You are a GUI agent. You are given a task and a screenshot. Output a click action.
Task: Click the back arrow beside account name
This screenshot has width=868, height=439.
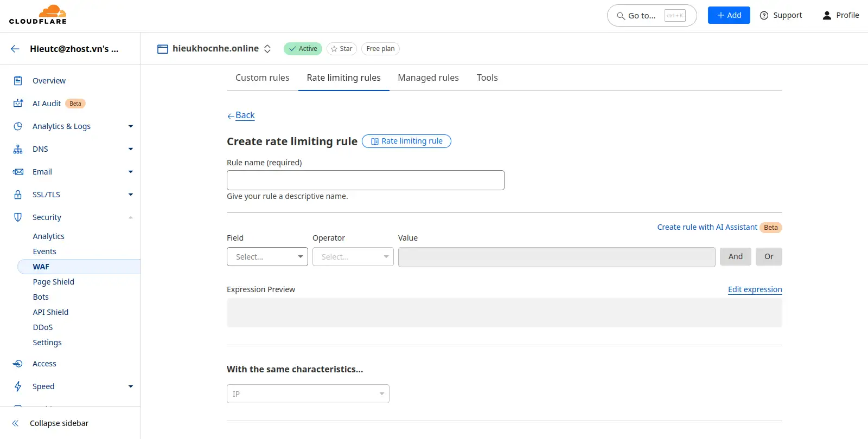(x=15, y=49)
